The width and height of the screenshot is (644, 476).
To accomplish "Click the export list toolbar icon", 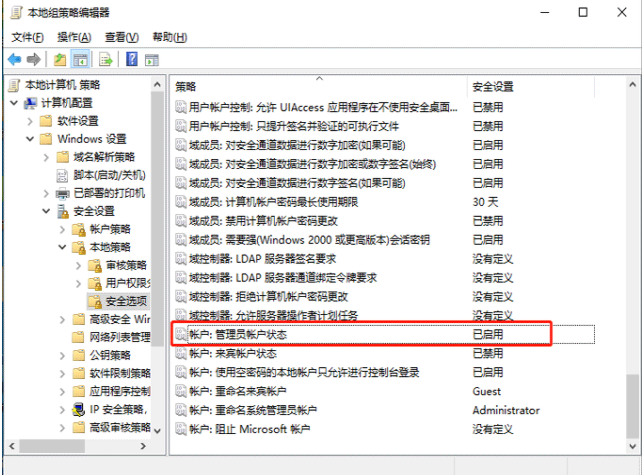I will point(105,59).
